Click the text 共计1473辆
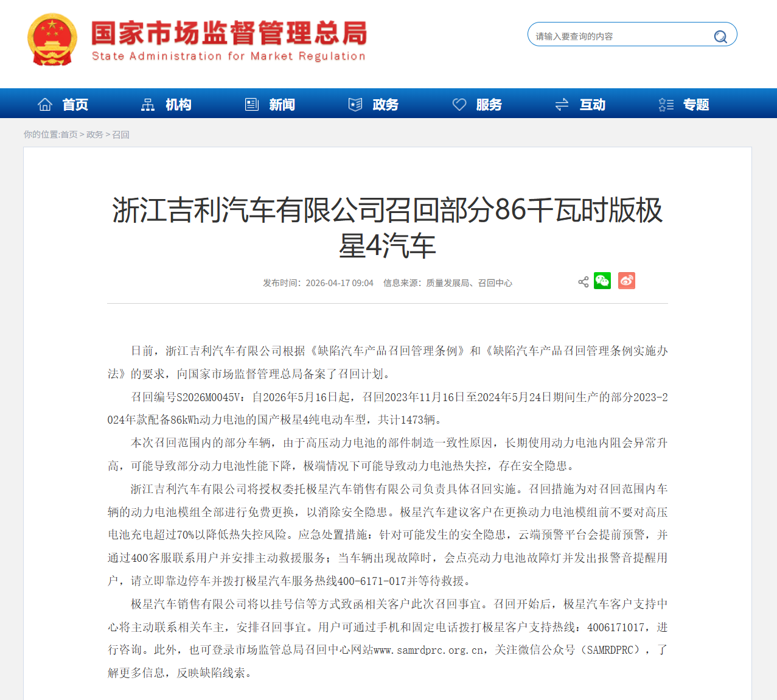 [407, 420]
